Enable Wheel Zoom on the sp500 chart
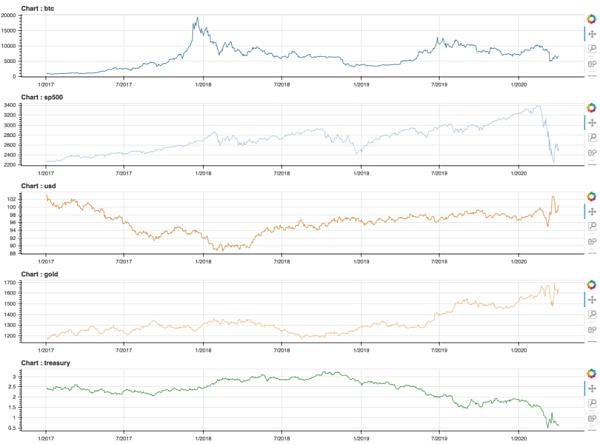 [x=591, y=152]
